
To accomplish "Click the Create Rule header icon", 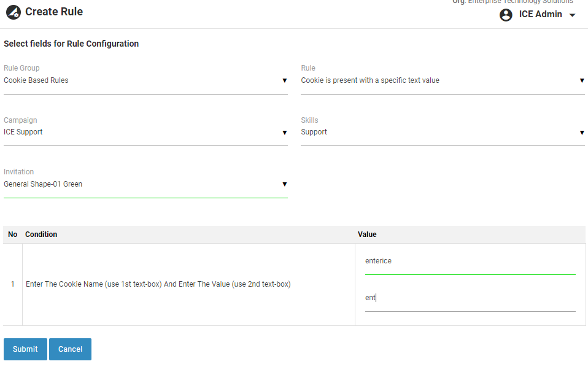I will (x=13, y=12).
